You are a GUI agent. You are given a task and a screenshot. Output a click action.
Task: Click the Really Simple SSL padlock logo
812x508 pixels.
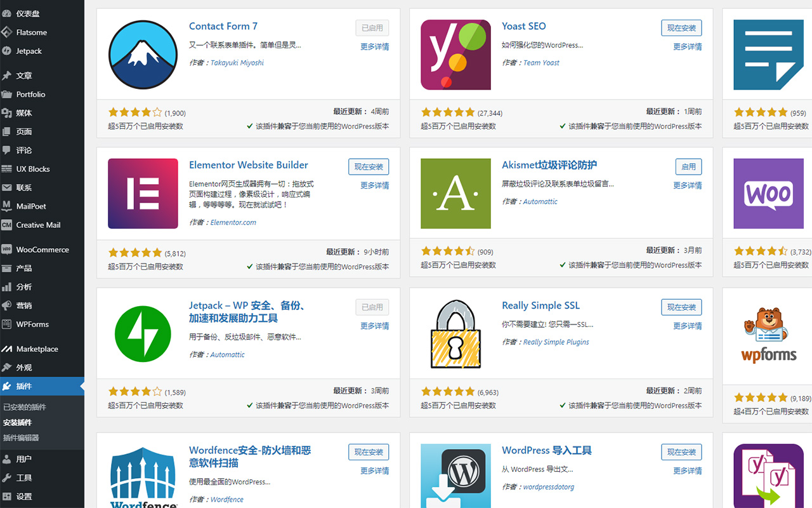[x=455, y=334]
